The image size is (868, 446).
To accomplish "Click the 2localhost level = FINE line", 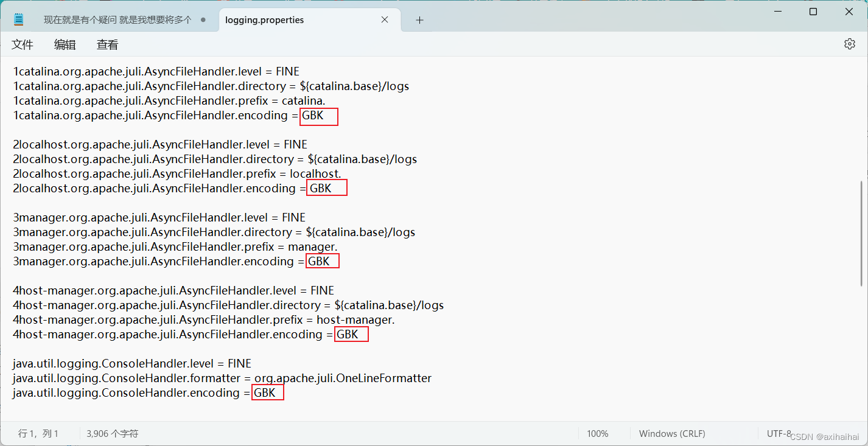I will click(x=160, y=144).
